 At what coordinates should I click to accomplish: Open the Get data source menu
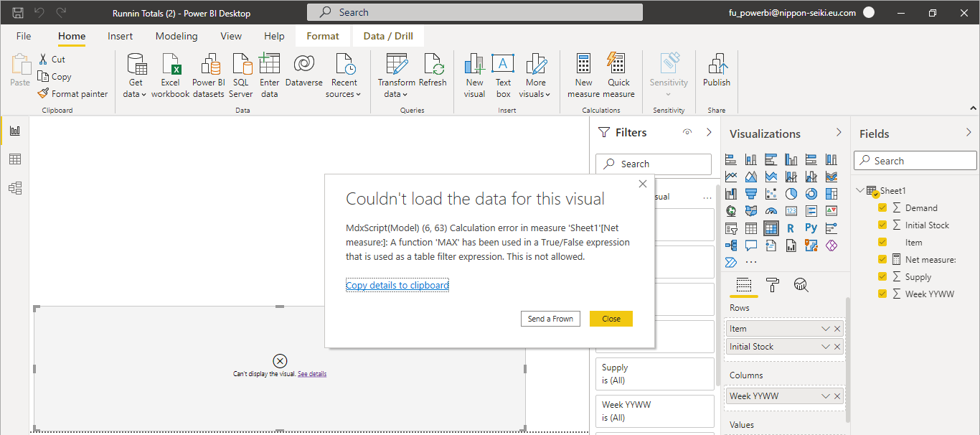[134, 75]
